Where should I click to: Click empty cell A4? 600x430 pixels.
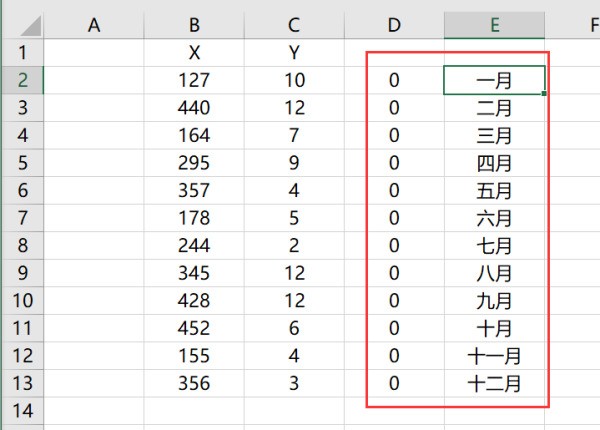coord(94,135)
